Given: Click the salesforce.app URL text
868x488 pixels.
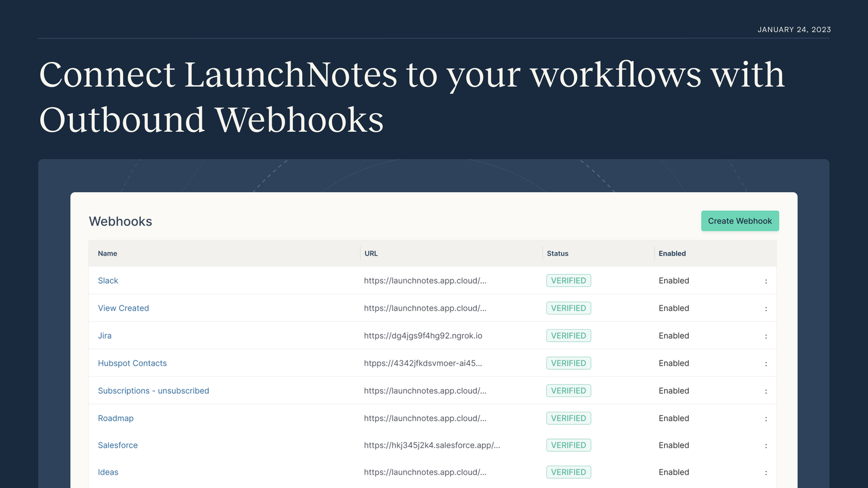Looking at the screenshot, I should (432, 445).
